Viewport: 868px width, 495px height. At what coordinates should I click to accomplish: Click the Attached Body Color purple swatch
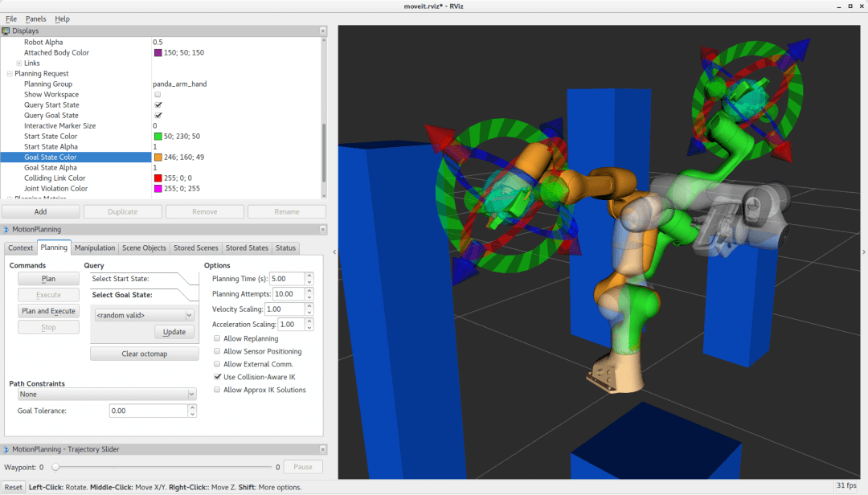[x=158, y=52]
